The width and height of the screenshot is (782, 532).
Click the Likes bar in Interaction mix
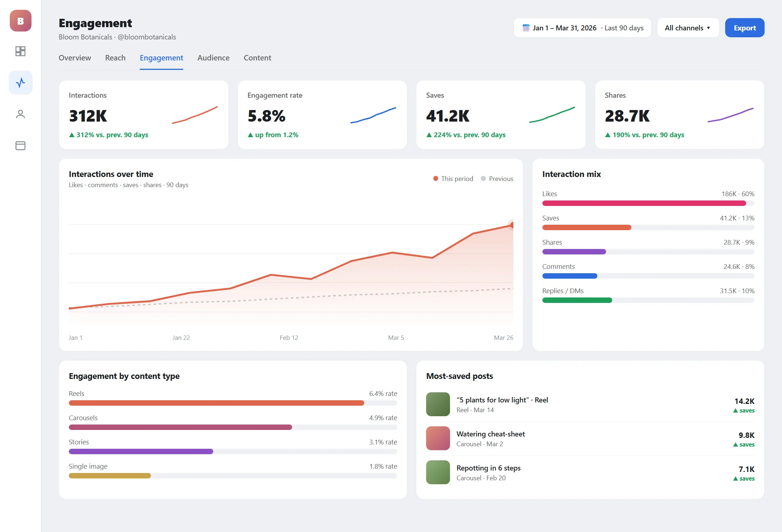point(648,203)
